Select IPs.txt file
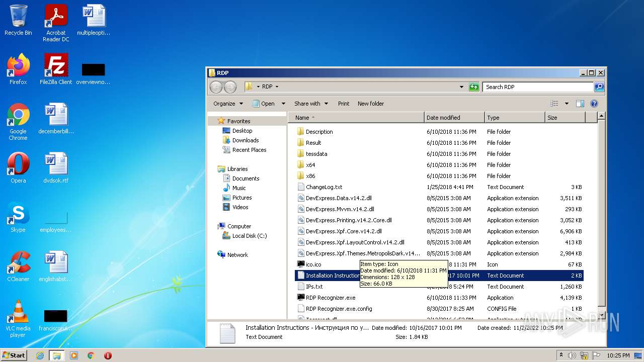 click(x=314, y=287)
